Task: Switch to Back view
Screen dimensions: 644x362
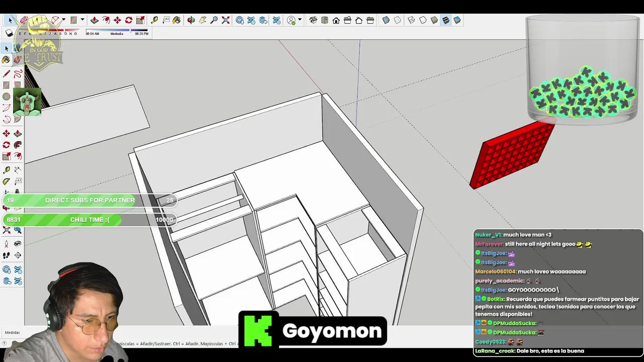Action: point(359,20)
